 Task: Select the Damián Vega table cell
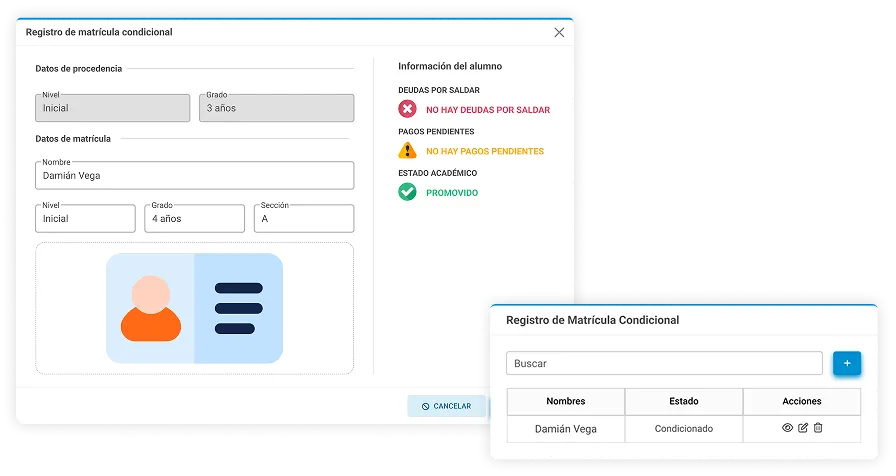coord(566,429)
